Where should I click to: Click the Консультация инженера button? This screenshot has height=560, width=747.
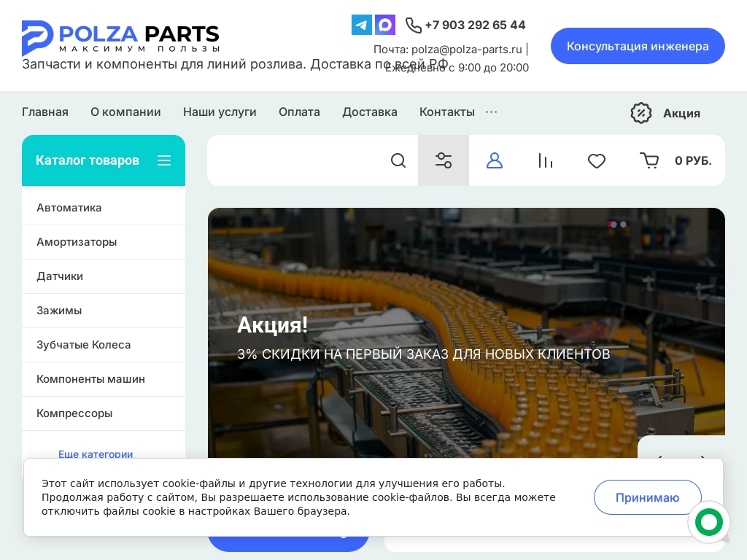(x=638, y=46)
